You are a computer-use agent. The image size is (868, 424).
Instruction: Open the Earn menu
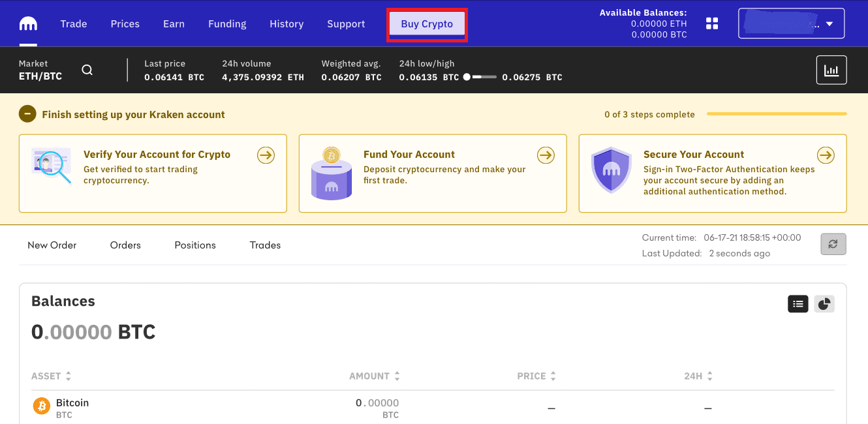[x=174, y=23]
